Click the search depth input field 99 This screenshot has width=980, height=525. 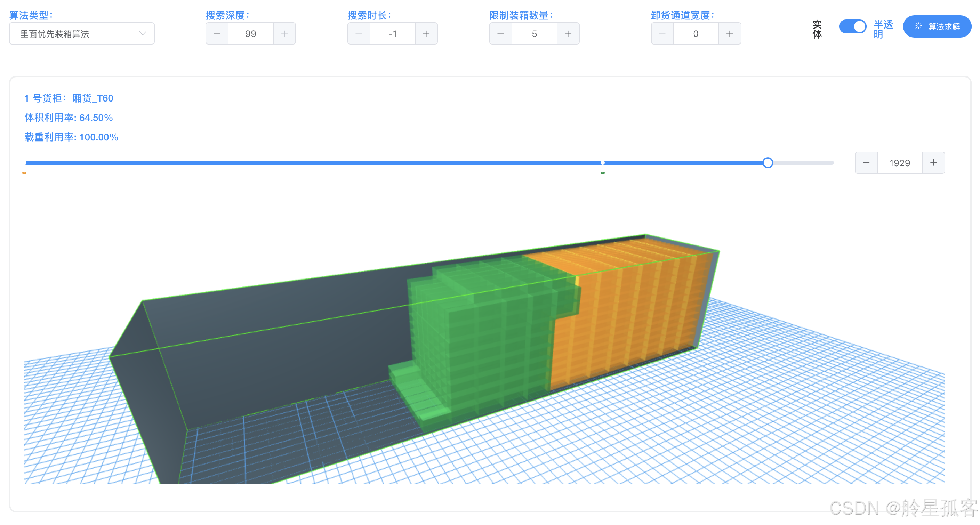(250, 34)
